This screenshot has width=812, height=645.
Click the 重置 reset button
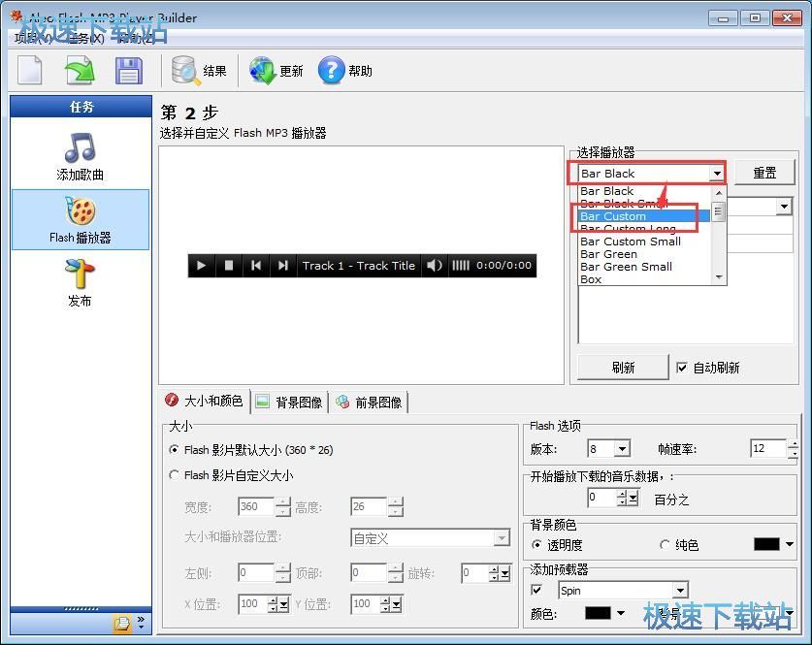click(x=764, y=173)
